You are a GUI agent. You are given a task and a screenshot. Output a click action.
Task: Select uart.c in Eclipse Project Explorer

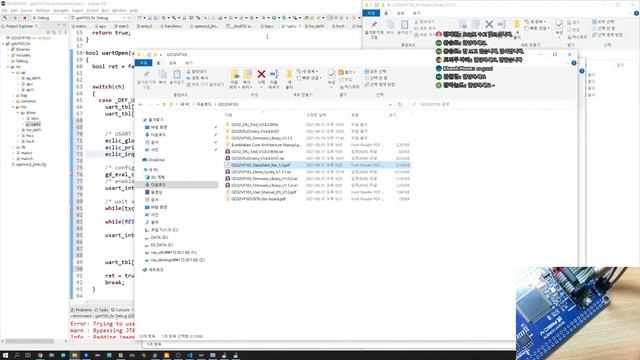click(33, 124)
